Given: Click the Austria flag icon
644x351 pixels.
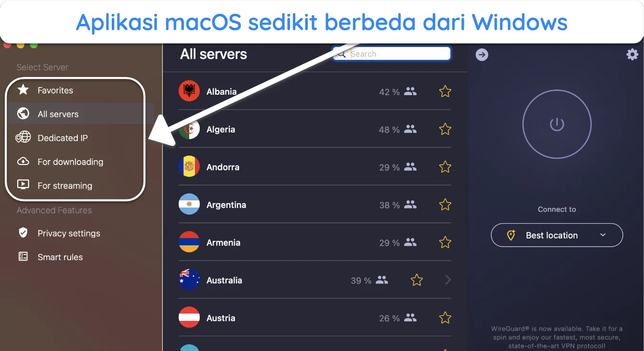Looking at the screenshot, I should pos(189,318).
